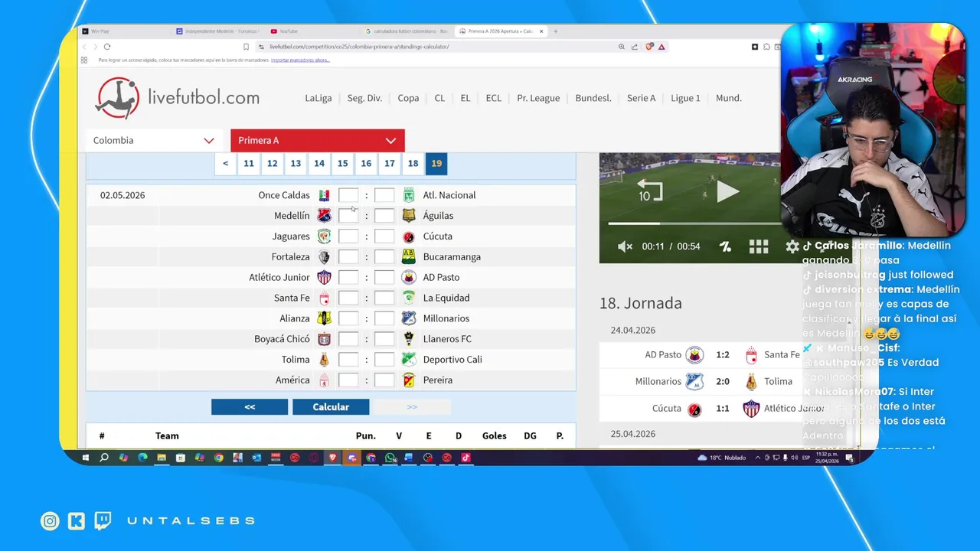
Task: Click Millonarios away score field
Action: (x=384, y=318)
